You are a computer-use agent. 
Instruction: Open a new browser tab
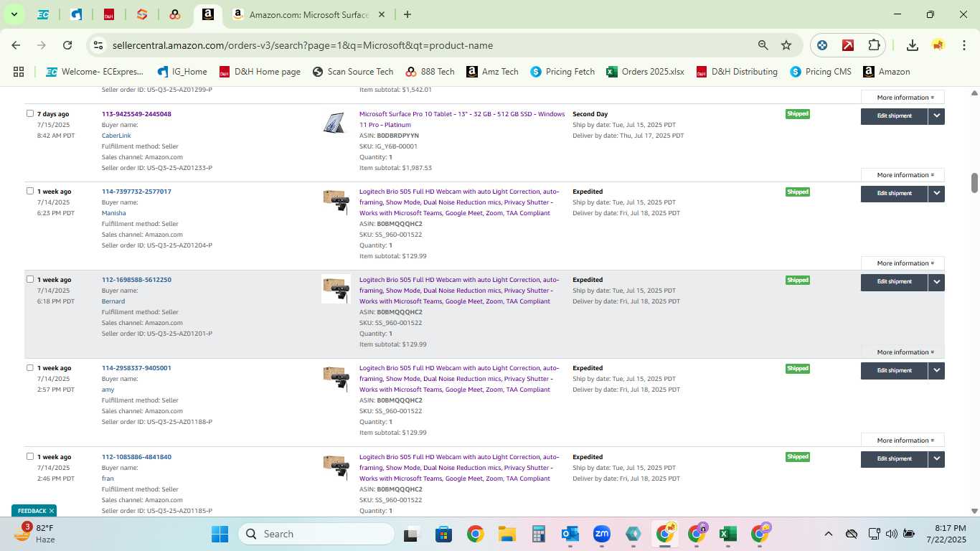click(407, 14)
